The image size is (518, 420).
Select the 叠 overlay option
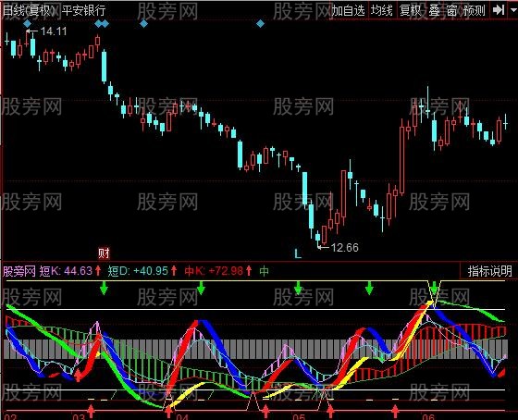434,11
